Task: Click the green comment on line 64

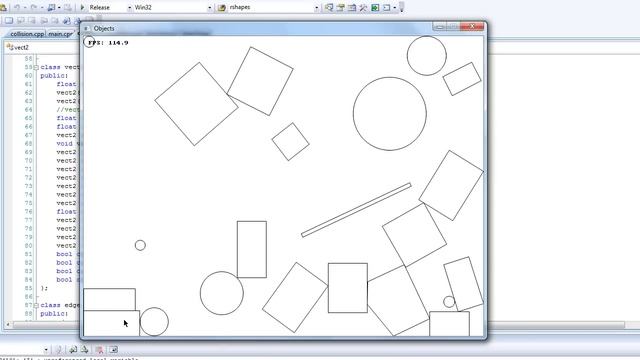Action: coord(68,110)
